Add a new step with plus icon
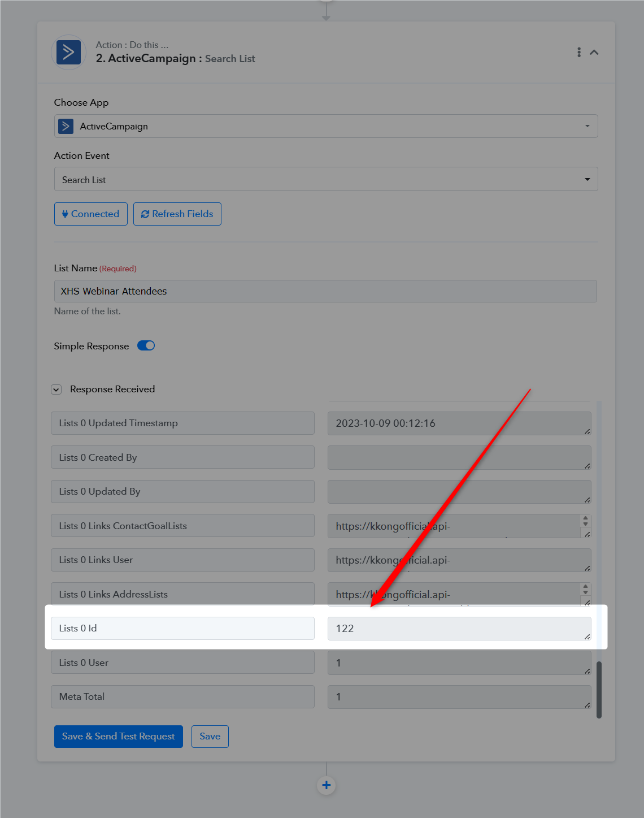This screenshot has width=644, height=818. (x=327, y=785)
